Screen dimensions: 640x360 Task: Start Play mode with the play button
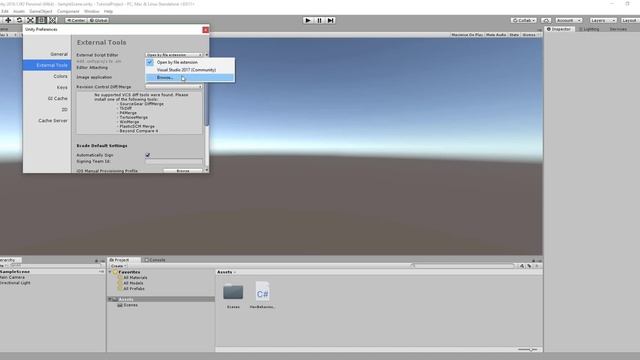pyautogui.click(x=308, y=20)
